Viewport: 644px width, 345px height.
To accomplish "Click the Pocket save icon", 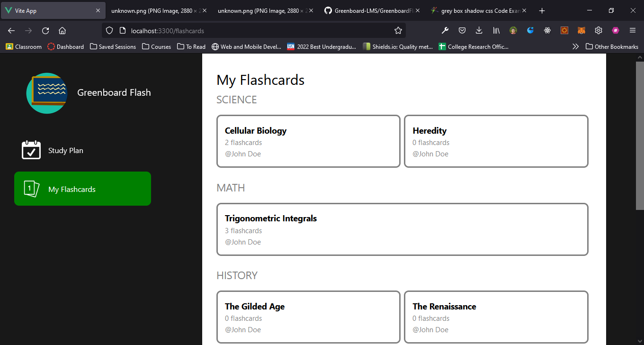I will [462, 30].
